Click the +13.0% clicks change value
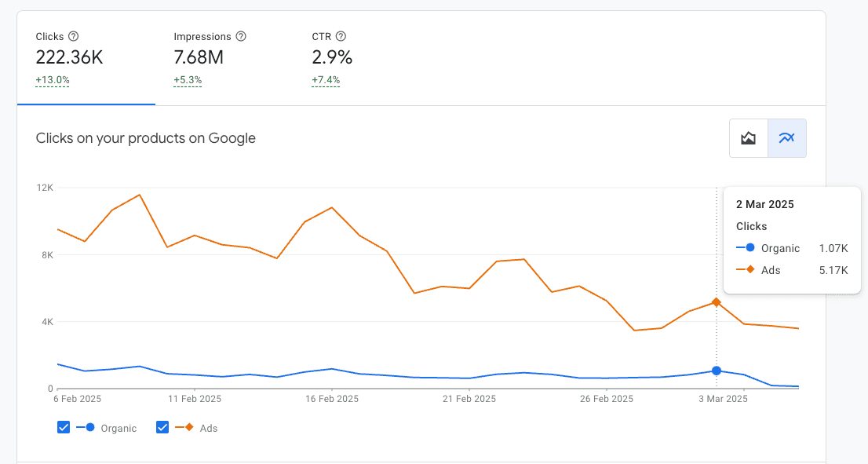 [x=53, y=80]
